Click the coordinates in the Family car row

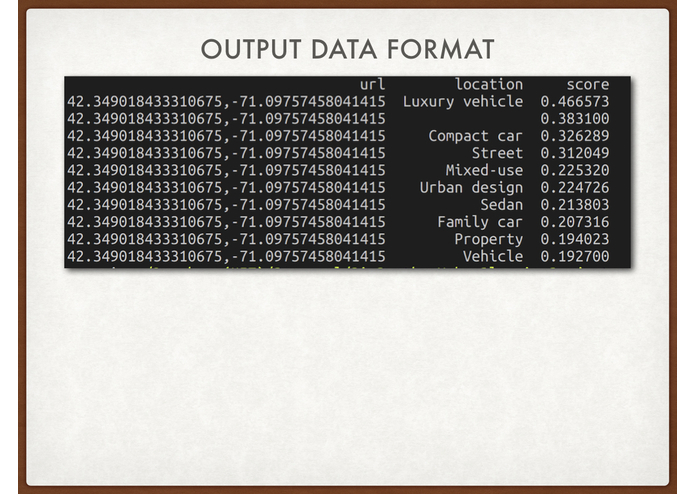point(226,222)
